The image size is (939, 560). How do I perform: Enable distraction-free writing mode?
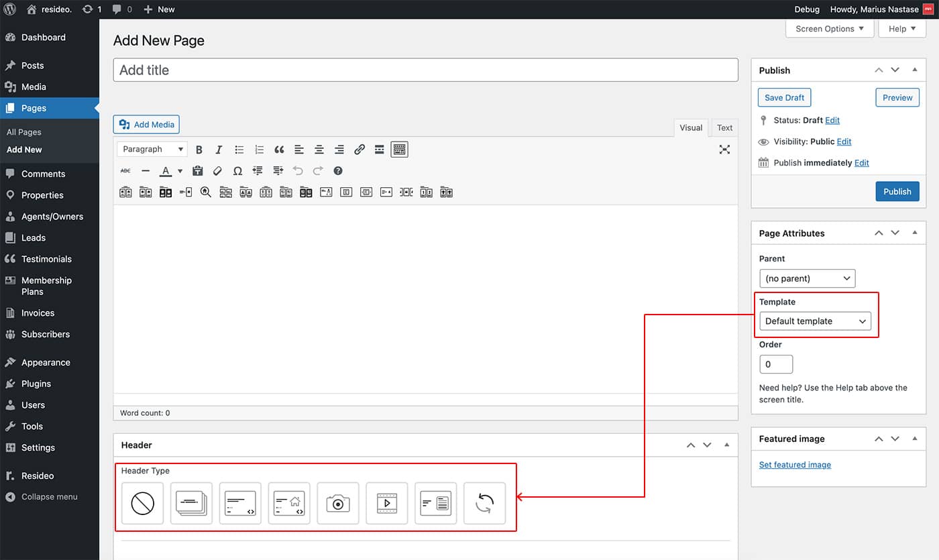pyautogui.click(x=724, y=150)
